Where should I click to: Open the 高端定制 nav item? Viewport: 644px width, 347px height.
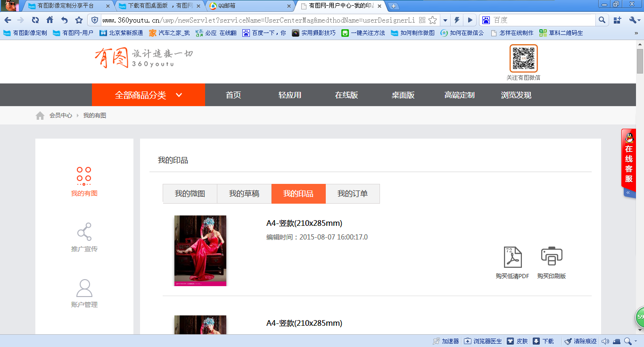click(460, 95)
